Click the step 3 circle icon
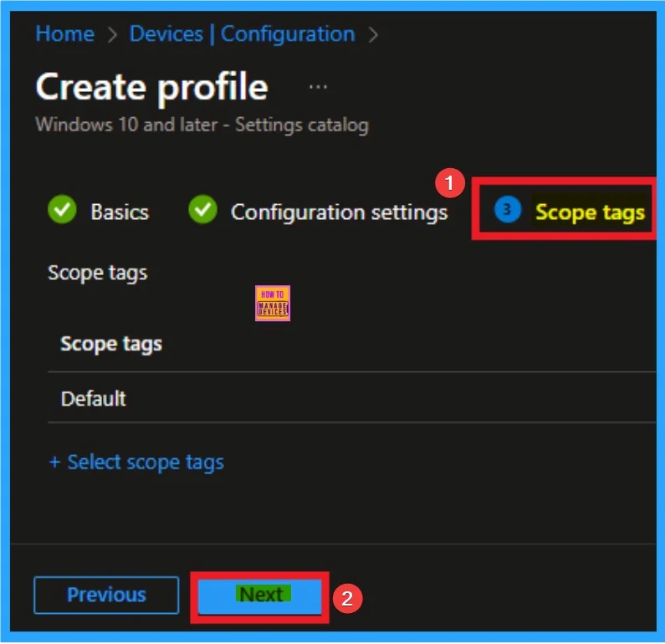This screenshot has width=665, height=644. coord(507,209)
